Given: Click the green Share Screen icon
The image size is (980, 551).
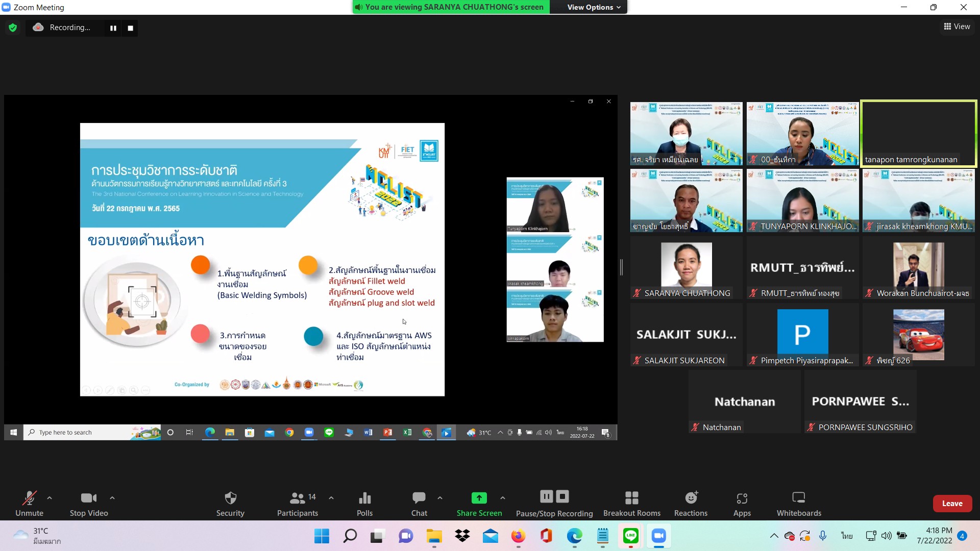Looking at the screenshot, I should click(479, 498).
